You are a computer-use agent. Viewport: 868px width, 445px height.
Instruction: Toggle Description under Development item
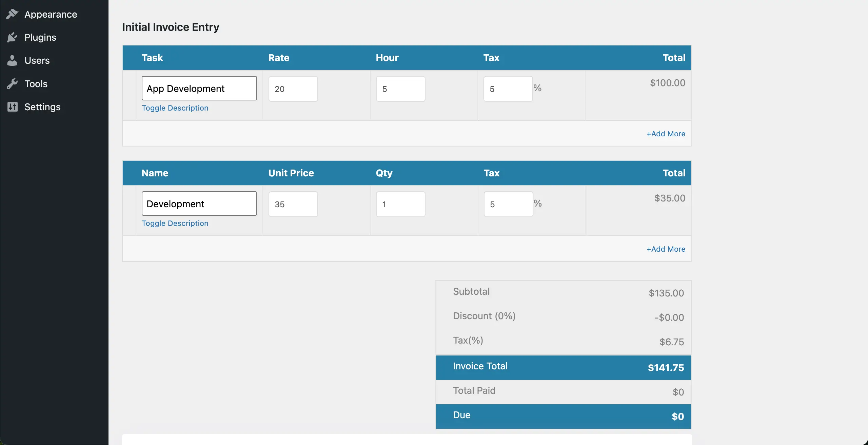tap(175, 223)
